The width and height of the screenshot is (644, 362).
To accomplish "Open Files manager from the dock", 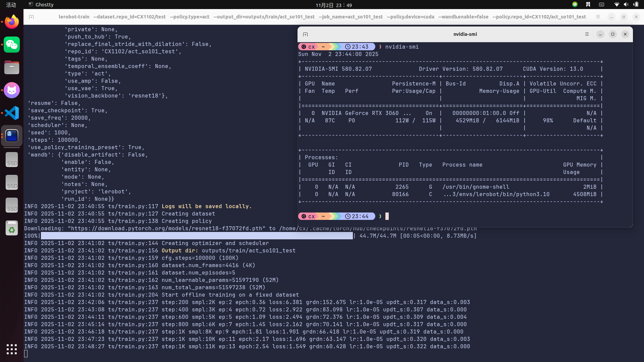I will (x=12, y=67).
